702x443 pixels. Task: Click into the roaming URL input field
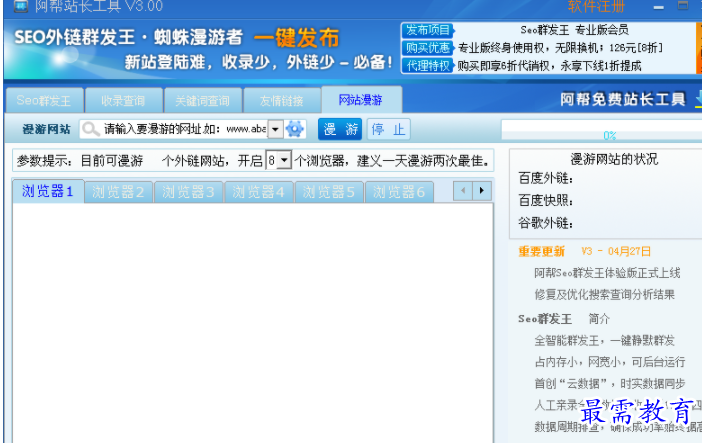[x=185, y=129]
